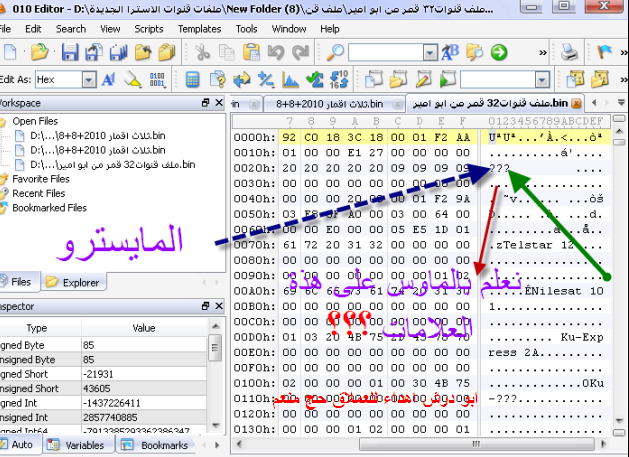Open a file with the folder icon
629x457 pixels.
coord(39,53)
